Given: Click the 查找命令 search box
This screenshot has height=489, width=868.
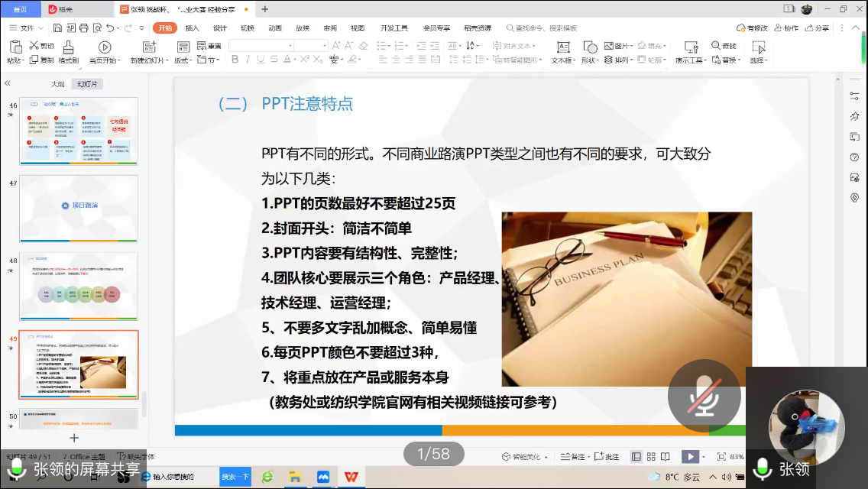Looking at the screenshot, I should [x=546, y=28].
